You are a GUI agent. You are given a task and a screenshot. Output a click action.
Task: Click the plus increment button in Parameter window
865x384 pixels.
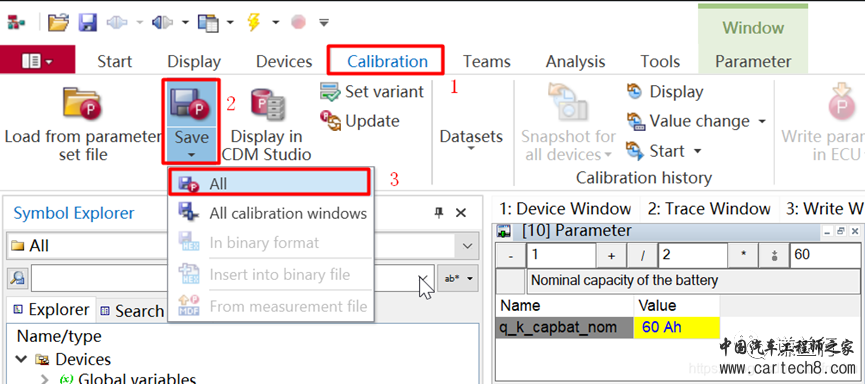tap(611, 256)
